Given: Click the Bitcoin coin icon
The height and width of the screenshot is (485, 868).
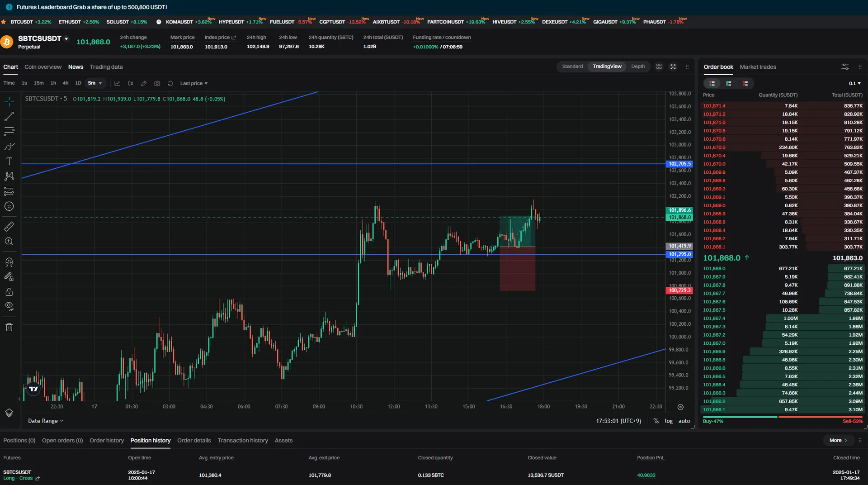Looking at the screenshot, I should (7, 42).
